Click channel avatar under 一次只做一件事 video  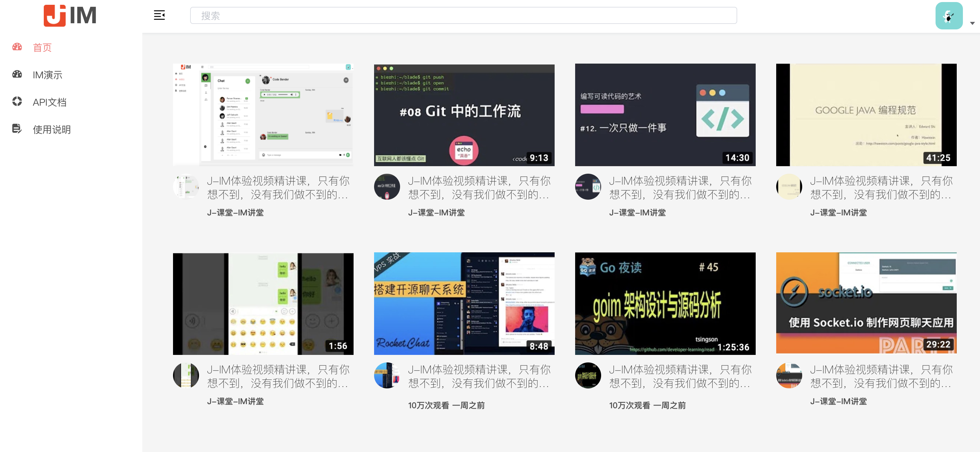[588, 187]
